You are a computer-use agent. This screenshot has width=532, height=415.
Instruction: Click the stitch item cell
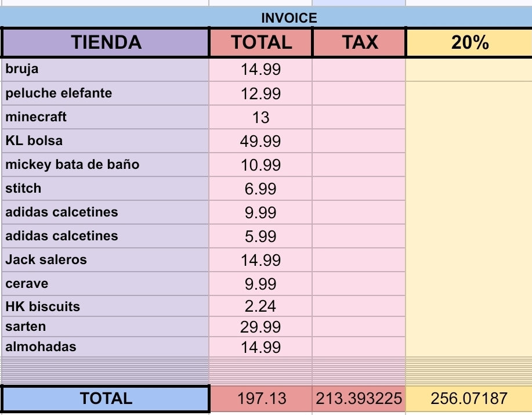tap(106, 189)
